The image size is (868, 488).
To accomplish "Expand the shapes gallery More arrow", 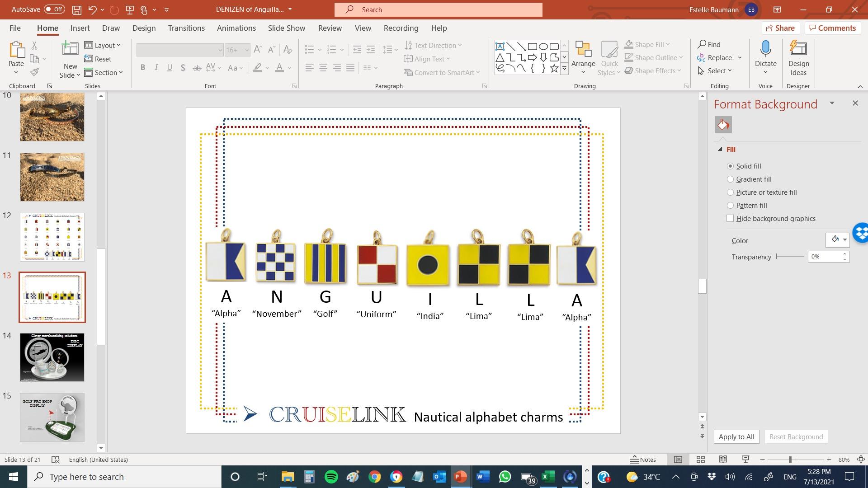I will [564, 69].
